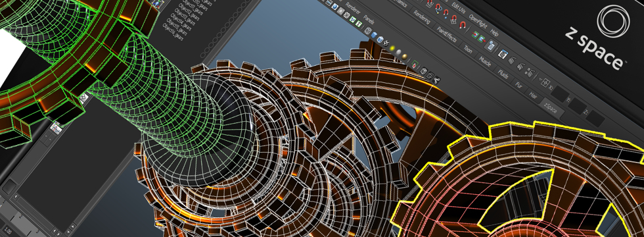Image resolution: width=644 pixels, height=237 pixels.
Task: Click the green T viewport toolbar icon
Action: (359, 23)
